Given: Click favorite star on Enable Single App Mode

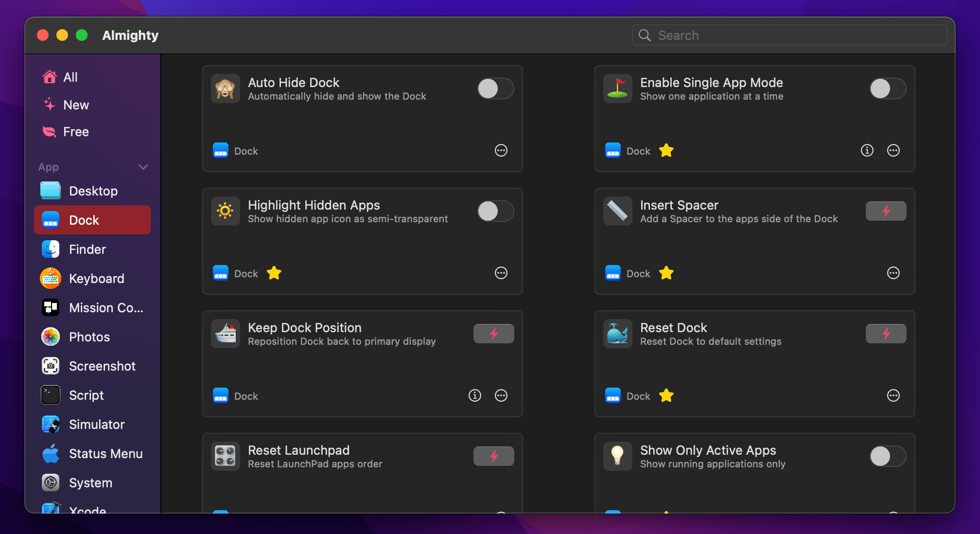Looking at the screenshot, I should [x=666, y=150].
